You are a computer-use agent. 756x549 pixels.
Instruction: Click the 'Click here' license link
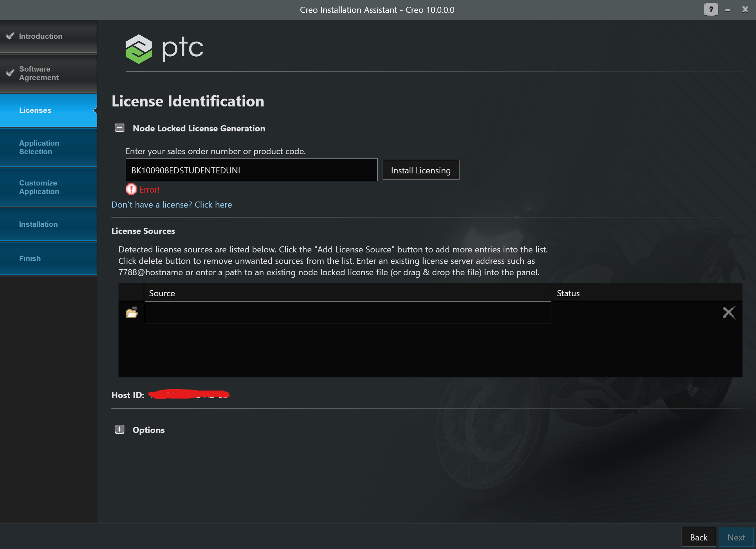[213, 204]
